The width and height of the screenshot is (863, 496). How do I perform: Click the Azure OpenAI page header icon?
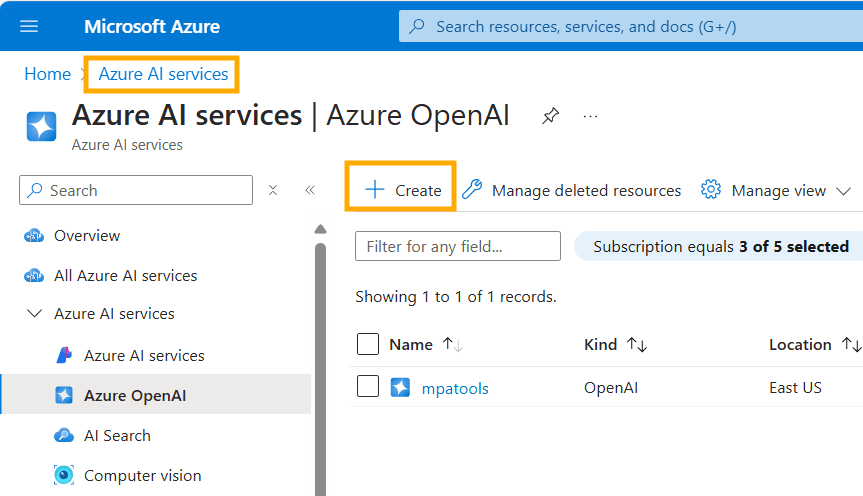click(x=41, y=126)
